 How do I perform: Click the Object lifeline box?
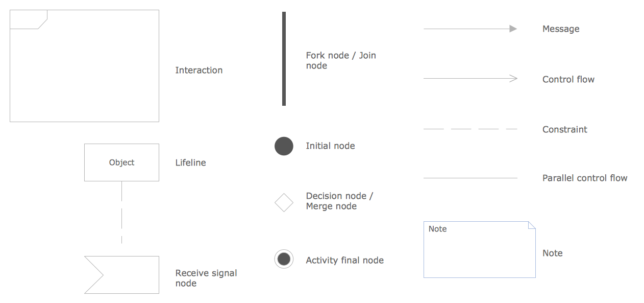121,162
